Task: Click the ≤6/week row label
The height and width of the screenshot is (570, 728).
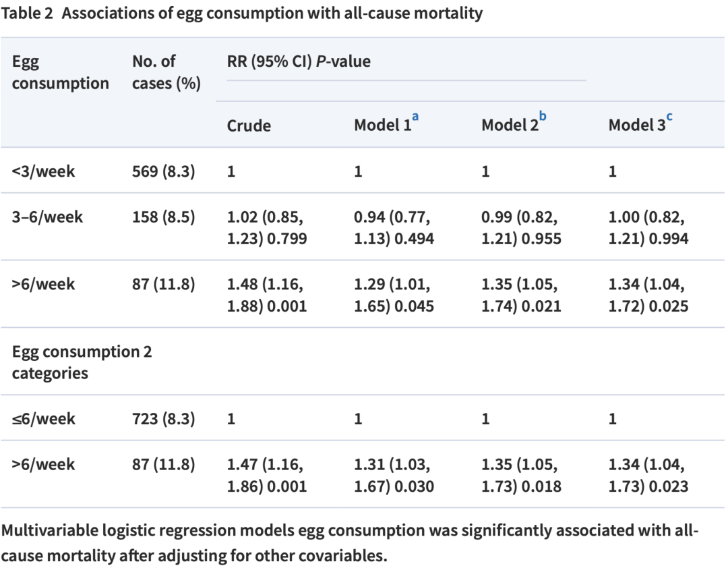Action: [x=43, y=419]
